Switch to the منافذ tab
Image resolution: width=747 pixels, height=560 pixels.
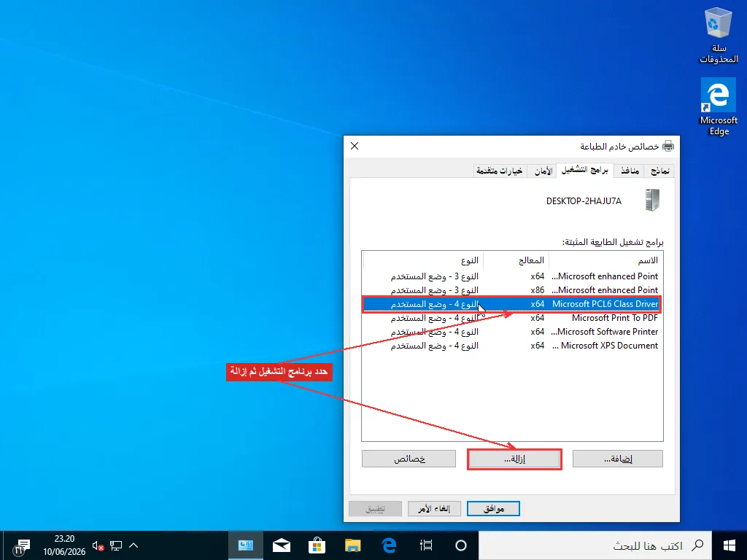630,171
